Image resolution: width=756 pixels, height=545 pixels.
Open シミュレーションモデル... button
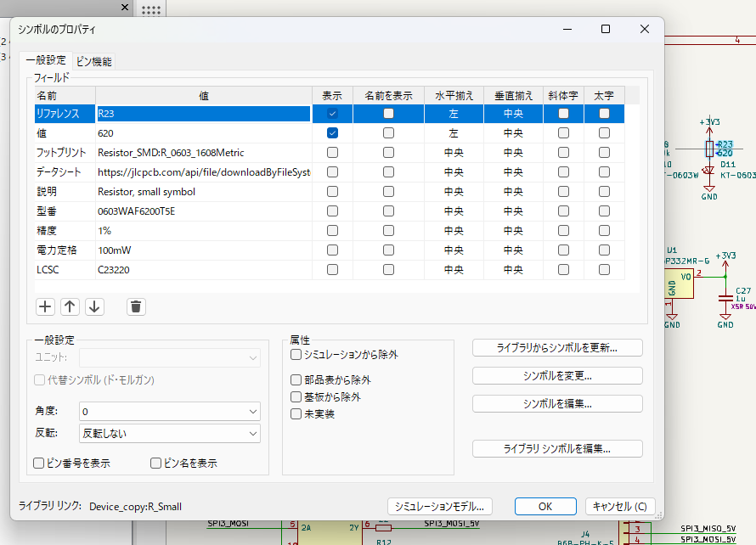(x=440, y=506)
